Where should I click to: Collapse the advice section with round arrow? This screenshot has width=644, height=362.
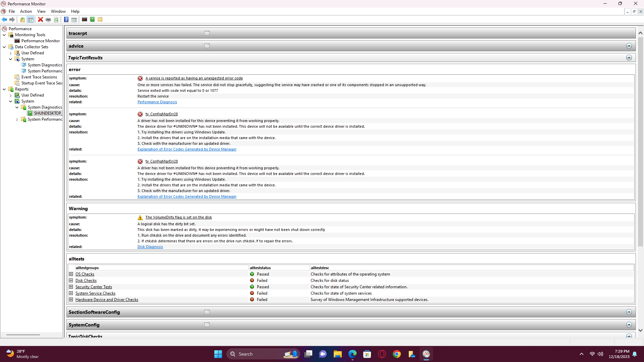click(x=629, y=46)
